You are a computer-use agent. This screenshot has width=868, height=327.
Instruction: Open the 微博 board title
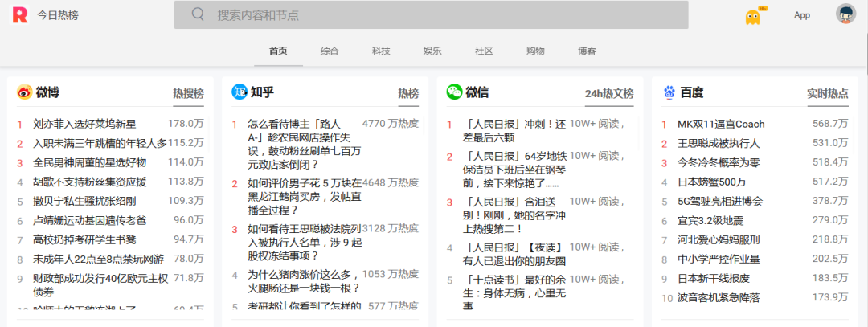coord(47,92)
